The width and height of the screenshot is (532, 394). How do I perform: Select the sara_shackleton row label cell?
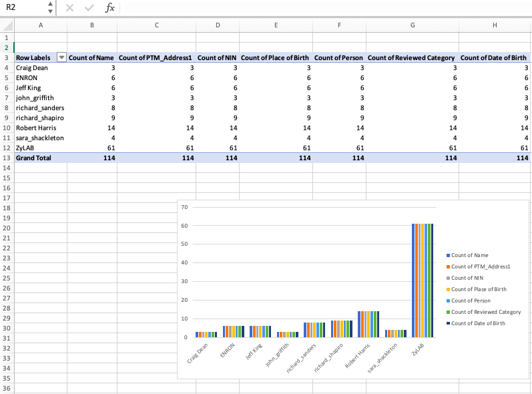[x=41, y=138]
